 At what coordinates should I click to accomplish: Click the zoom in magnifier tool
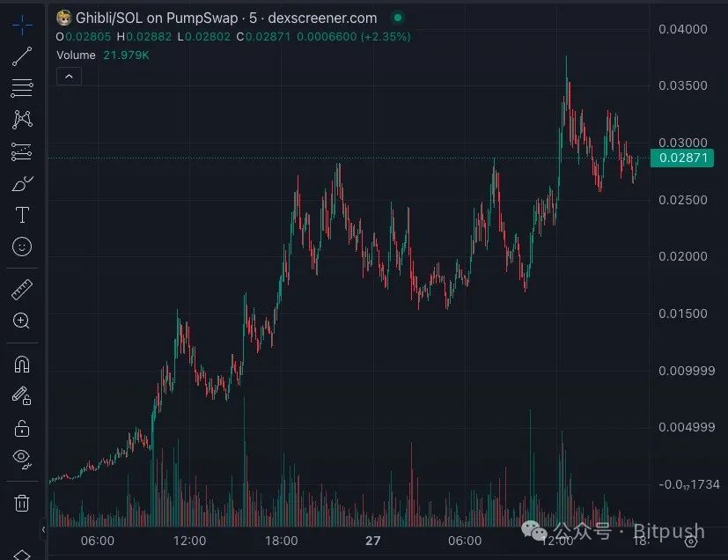point(22,321)
